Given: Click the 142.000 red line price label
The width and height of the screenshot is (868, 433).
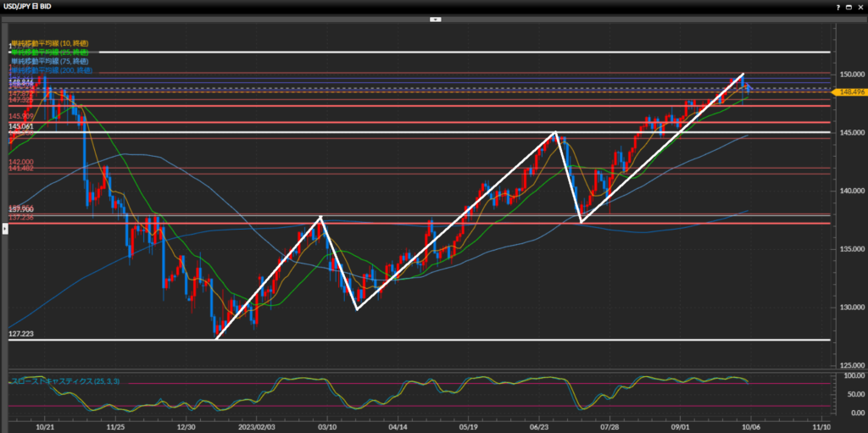Looking at the screenshot, I should (21, 162).
